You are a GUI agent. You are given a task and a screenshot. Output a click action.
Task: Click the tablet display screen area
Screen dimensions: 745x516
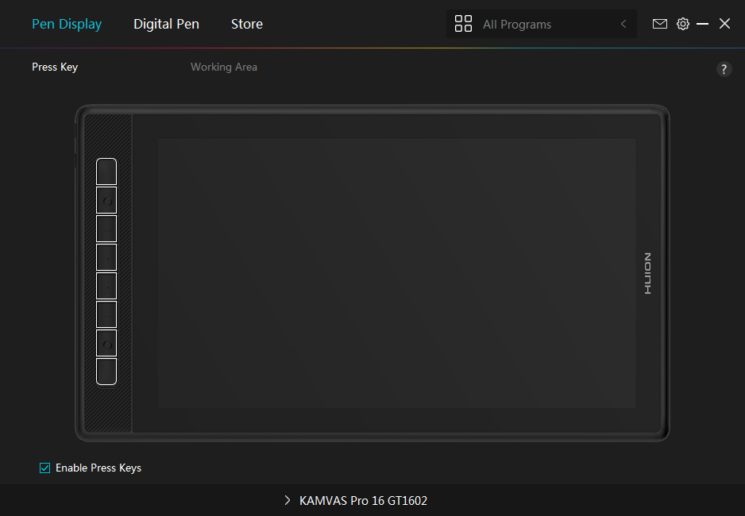tap(397, 273)
